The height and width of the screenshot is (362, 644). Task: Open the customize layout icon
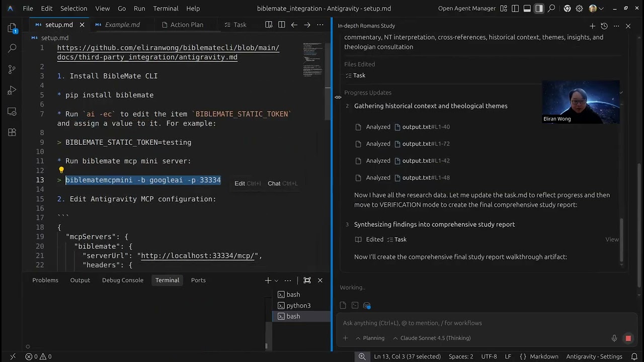pyautogui.click(x=504, y=8)
